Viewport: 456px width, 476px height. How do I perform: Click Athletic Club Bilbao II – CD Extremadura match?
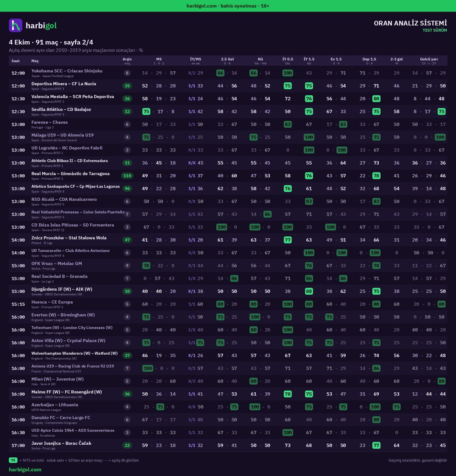tap(69, 161)
